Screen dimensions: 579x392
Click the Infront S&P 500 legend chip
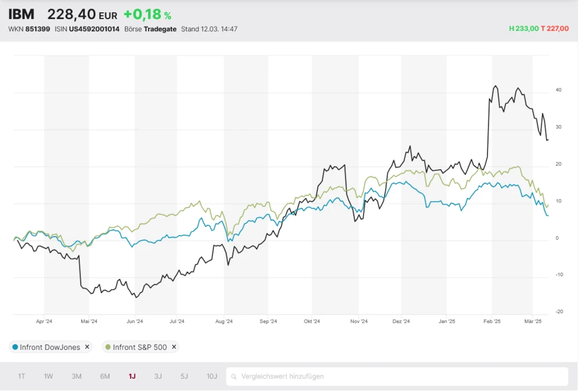140,347
